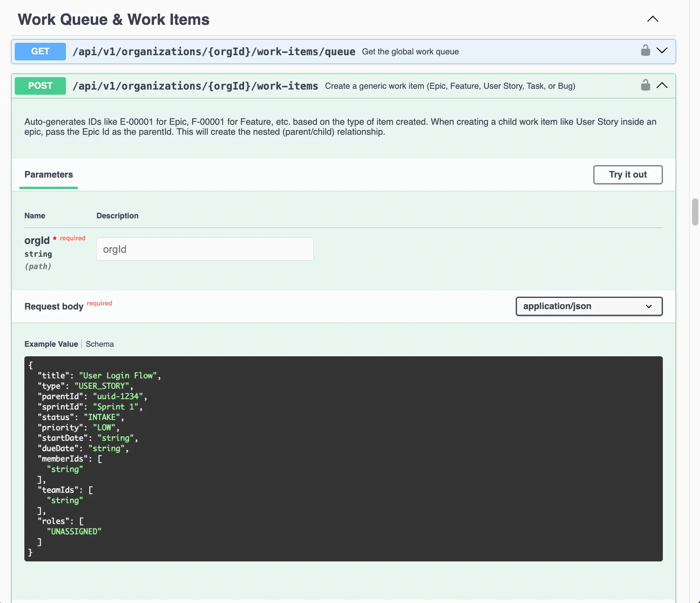Screen dimensions: 700x603
Task: Open the authorization lock on the GET endpoint
Action: 645,51
